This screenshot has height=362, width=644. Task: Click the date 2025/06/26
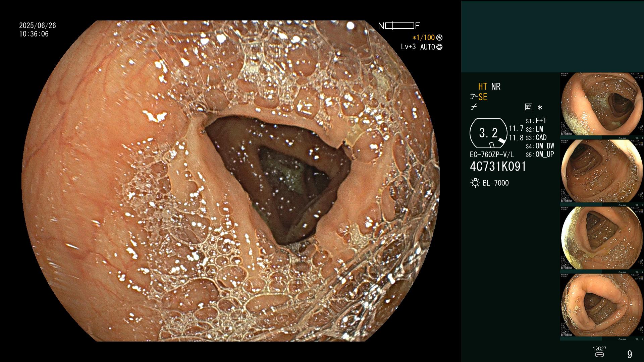click(x=38, y=25)
